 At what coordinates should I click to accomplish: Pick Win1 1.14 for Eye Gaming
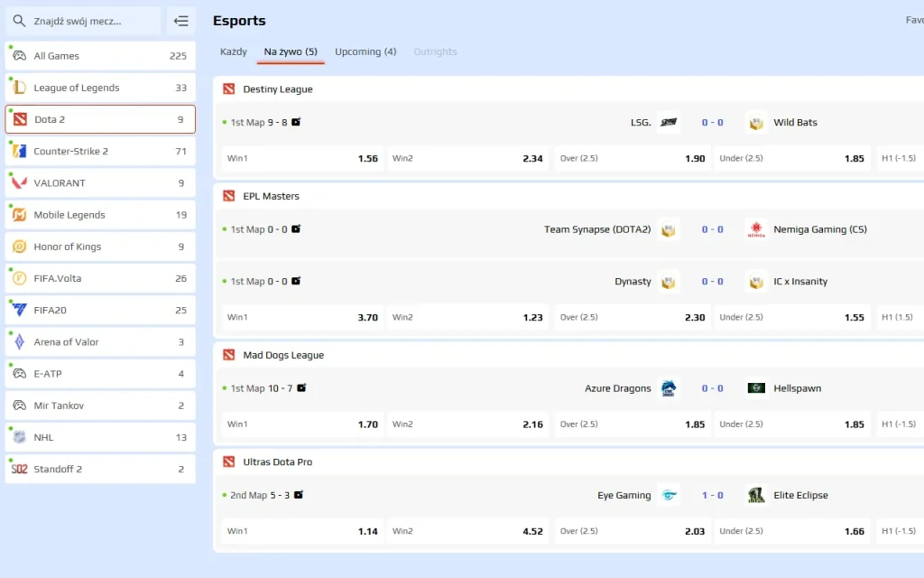[302, 530]
